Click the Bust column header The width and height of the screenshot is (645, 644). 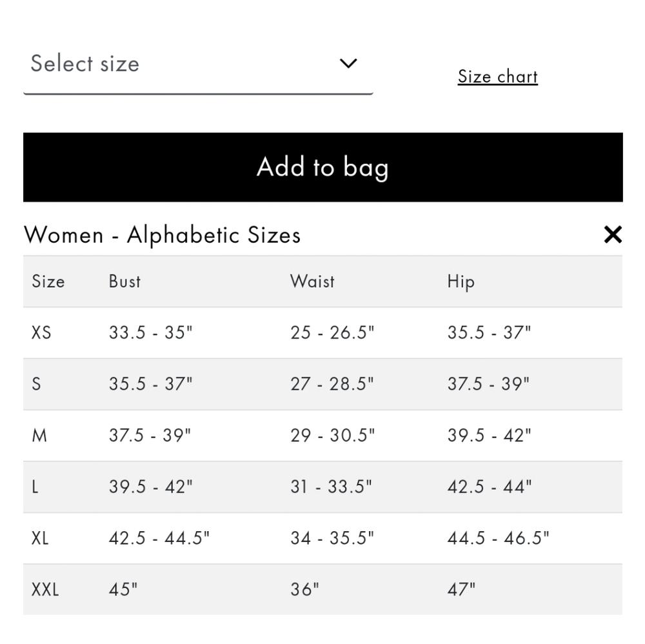[x=124, y=281]
